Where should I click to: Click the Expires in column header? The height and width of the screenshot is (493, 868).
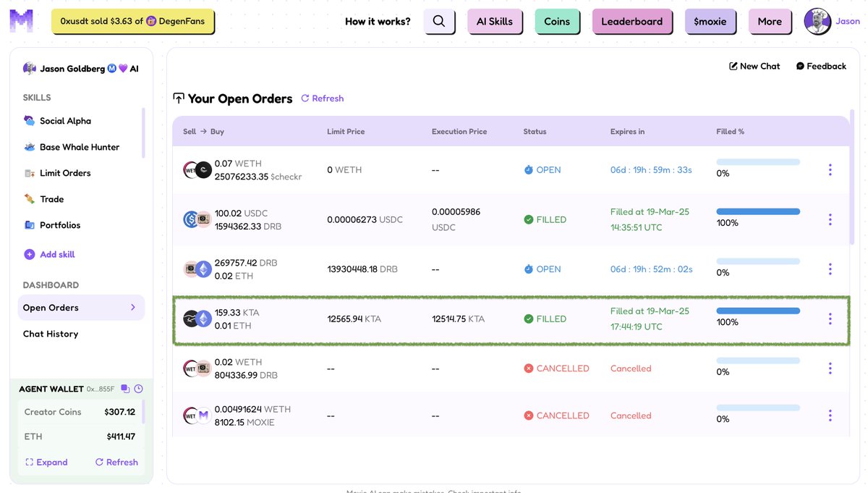pos(627,132)
